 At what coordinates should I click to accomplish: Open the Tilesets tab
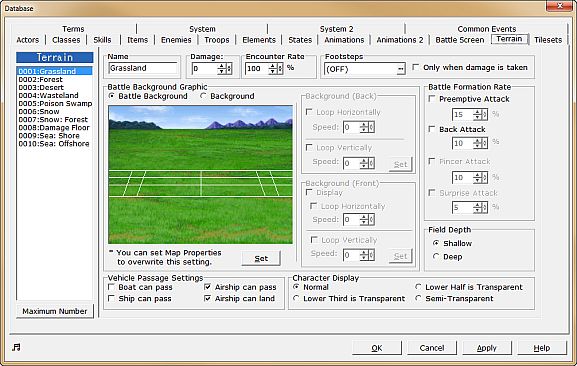point(548,40)
